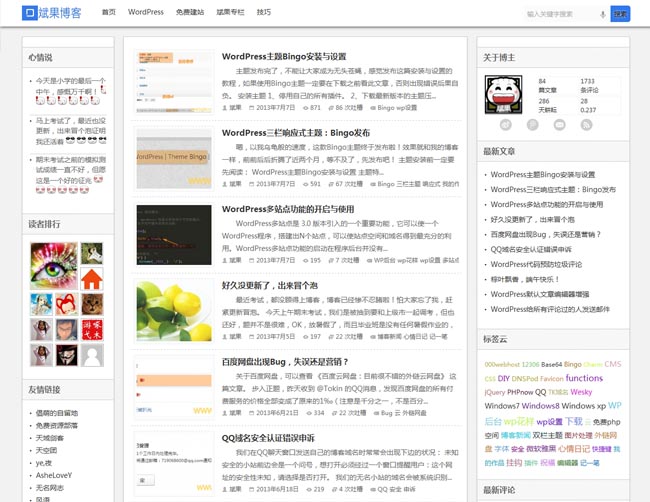Select the jQuery tag in the tag cloud
This screenshot has height=502, width=650.
tap(495, 392)
